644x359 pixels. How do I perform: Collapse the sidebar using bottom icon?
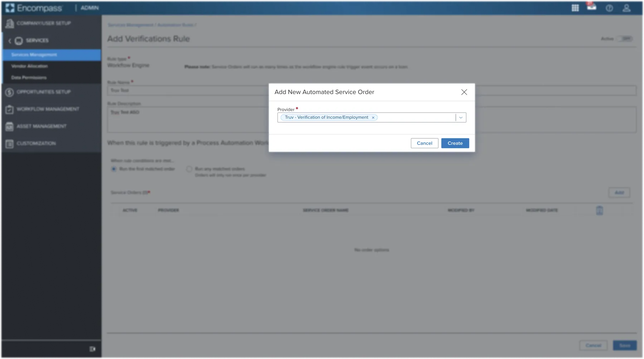click(x=93, y=349)
